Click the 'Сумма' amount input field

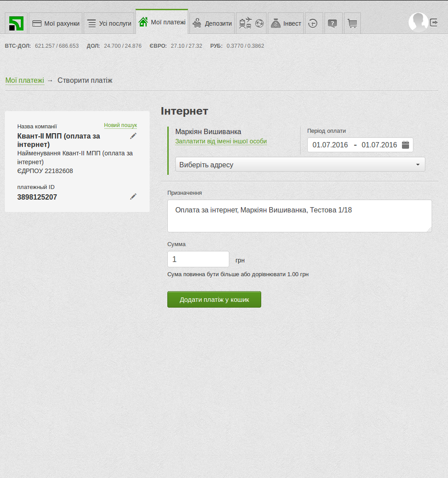pos(198,259)
